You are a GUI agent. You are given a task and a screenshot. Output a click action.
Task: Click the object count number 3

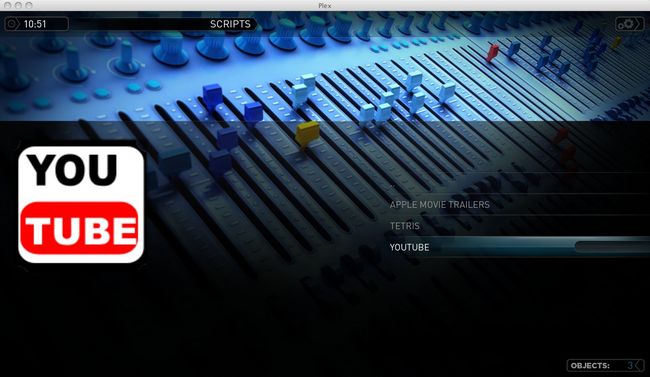[x=630, y=365]
